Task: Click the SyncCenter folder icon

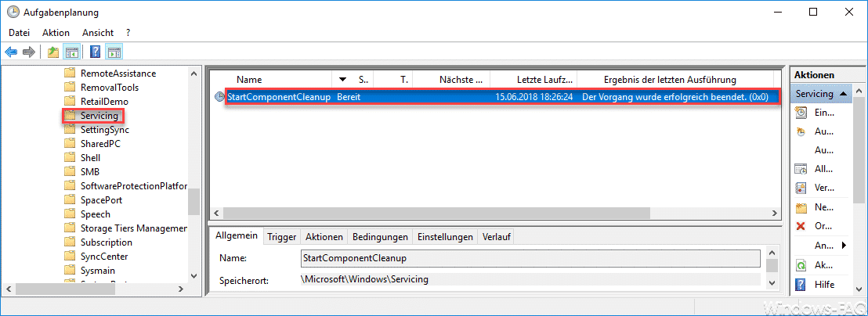Action: 69,257
